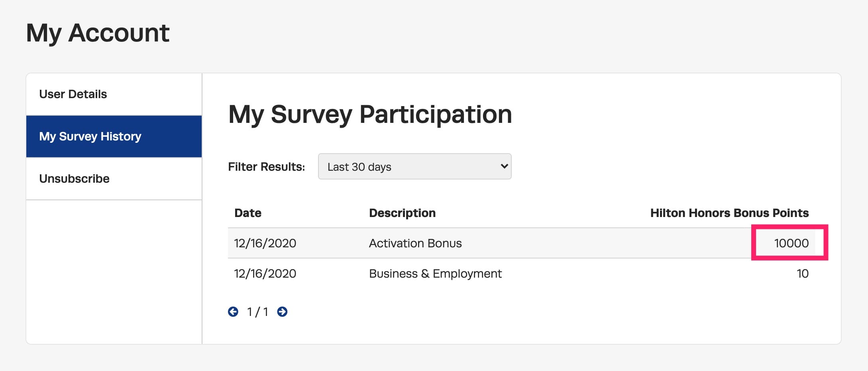Click the Activation Bonus row date

(x=265, y=243)
